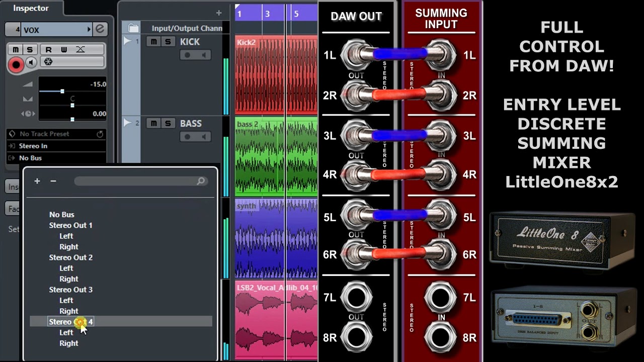Click the KICK track name
644x362 pixels.
coord(190,42)
